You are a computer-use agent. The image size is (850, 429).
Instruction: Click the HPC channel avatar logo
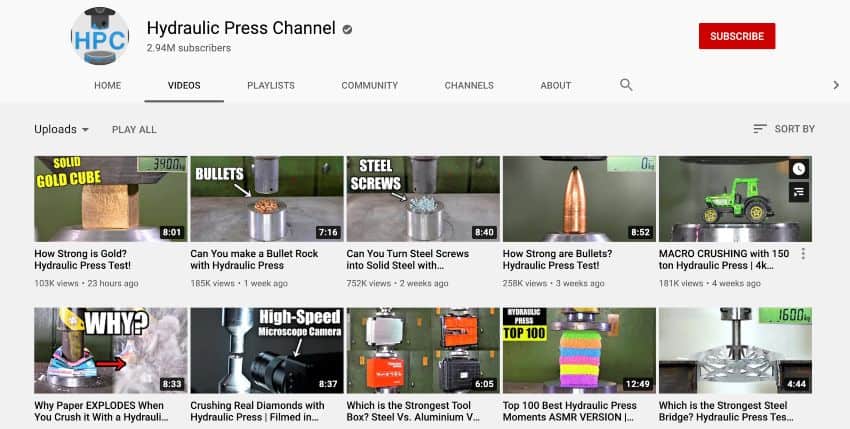(100, 36)
